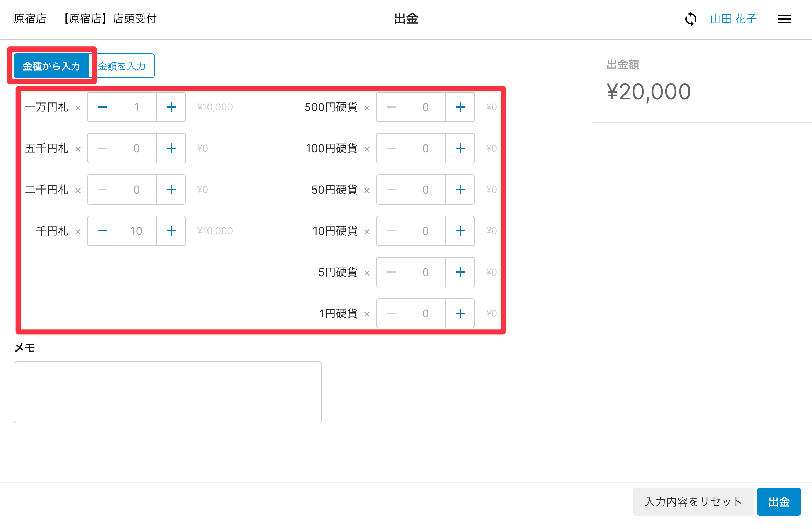Viewport: 812px width, 529px height.
Task: Click the sync refresh icon
Action: (x=691, y=19)
